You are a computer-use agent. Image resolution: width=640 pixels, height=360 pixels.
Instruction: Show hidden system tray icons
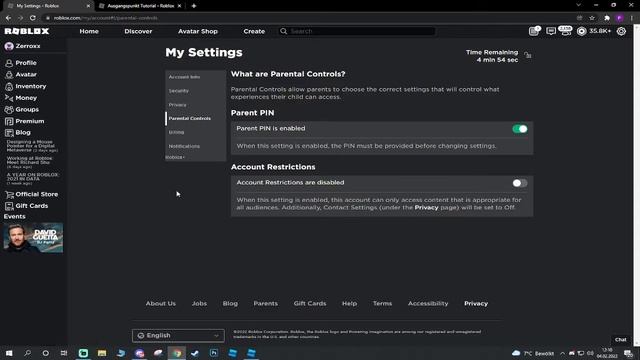tap(562, 353)
